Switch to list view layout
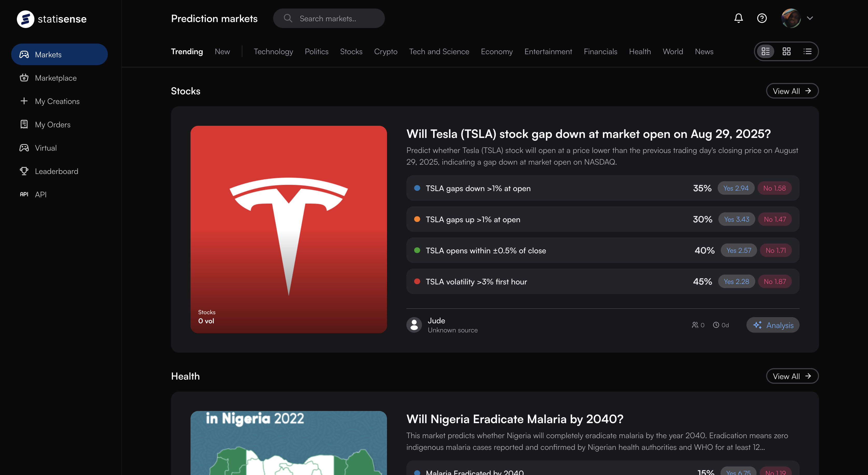 point(807,51)
